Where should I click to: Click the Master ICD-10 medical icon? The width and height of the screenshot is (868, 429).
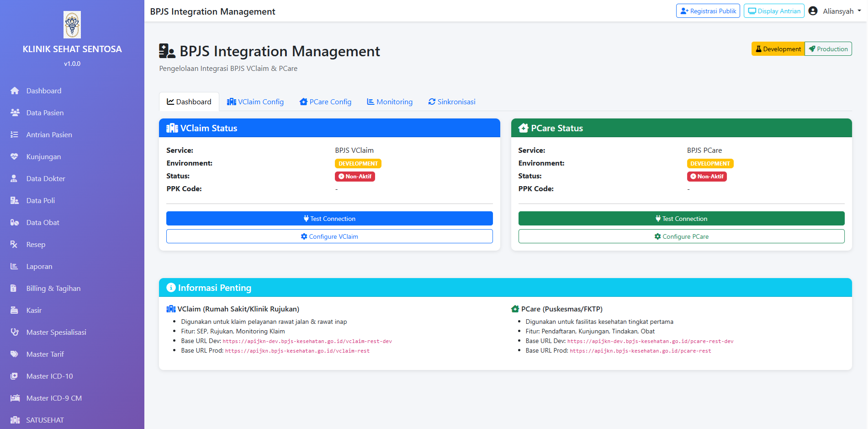(14, 376)
